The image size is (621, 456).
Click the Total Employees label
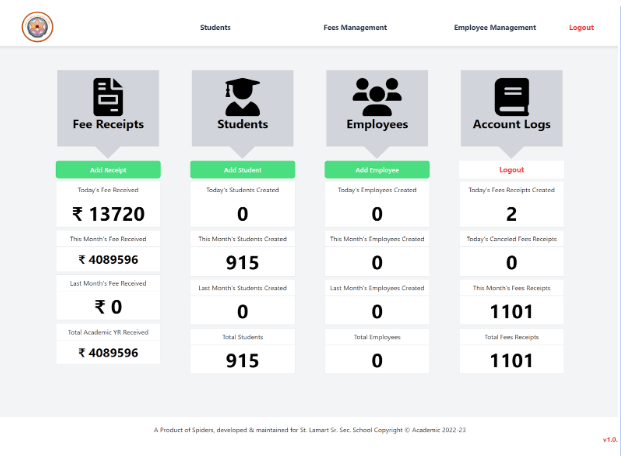click(377, 337)
